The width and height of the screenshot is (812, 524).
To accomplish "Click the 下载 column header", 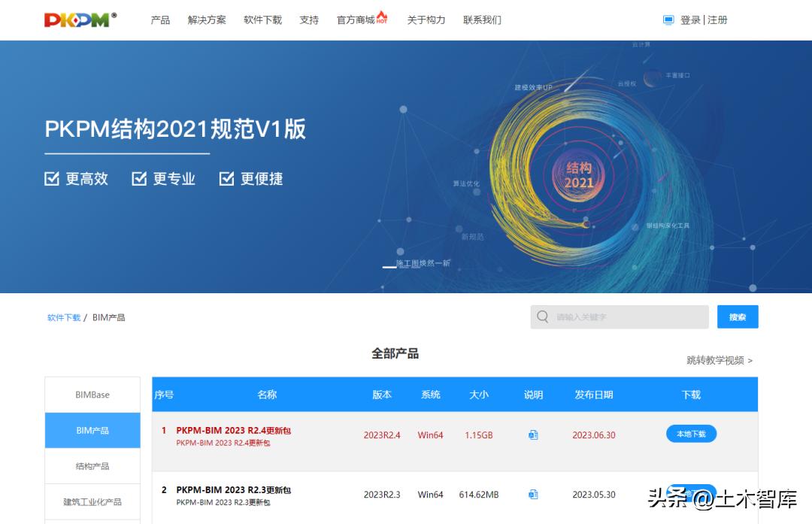I will click(x=691, y=395).
